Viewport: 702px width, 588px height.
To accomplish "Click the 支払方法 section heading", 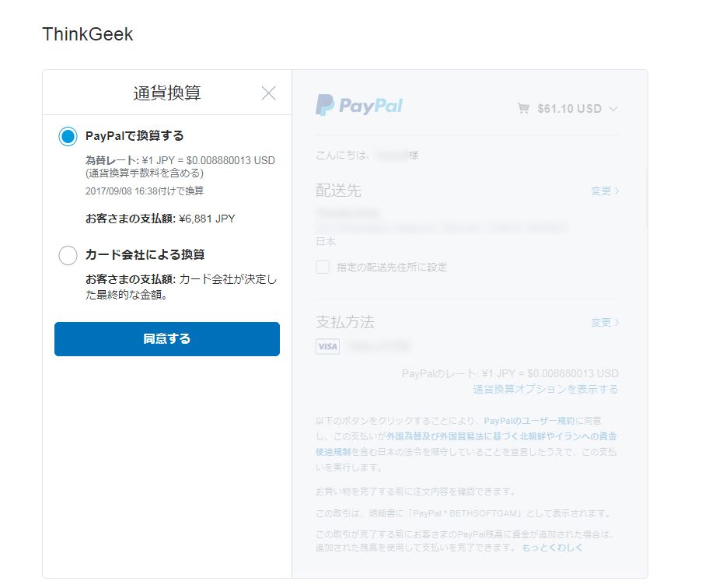I will [345, 322].
